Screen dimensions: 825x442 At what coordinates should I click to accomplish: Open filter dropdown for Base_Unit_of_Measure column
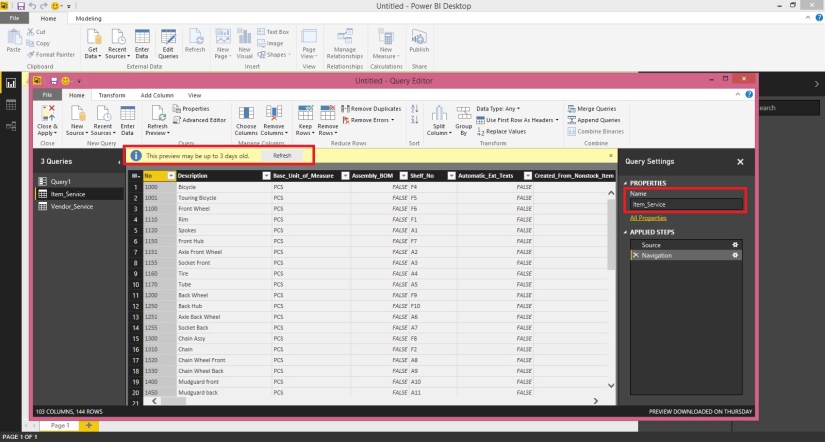tap(345, 176)
